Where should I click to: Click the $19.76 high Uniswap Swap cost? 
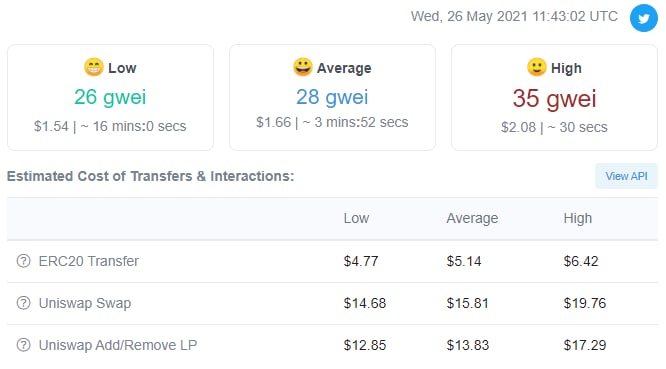click(x=584, y=303)
